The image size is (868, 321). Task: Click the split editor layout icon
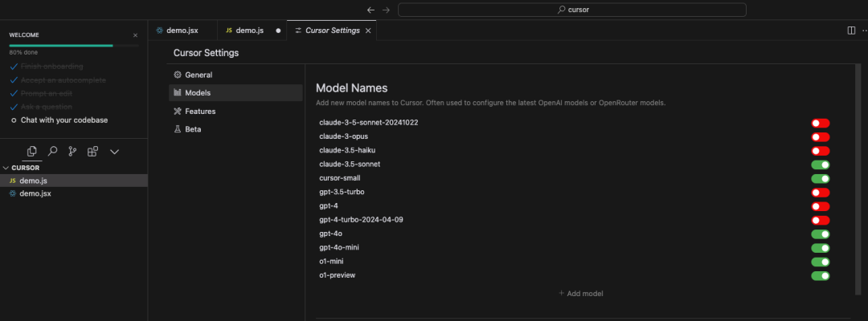[851, 30]
